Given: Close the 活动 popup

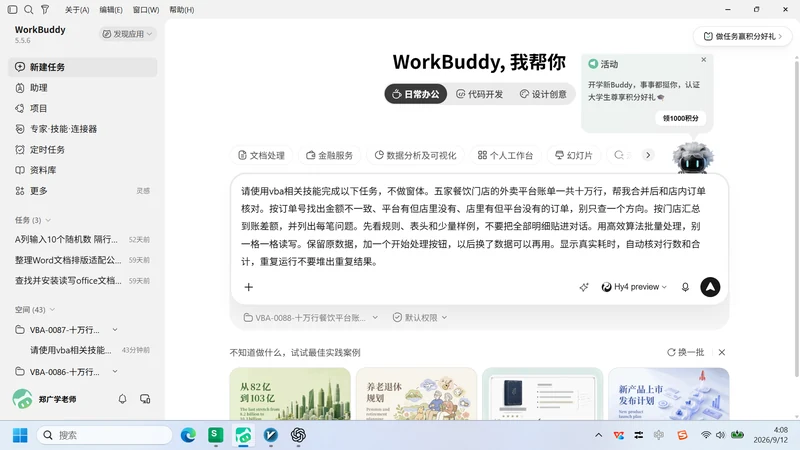Looking at the screenshot, I should tap(704, 60).
